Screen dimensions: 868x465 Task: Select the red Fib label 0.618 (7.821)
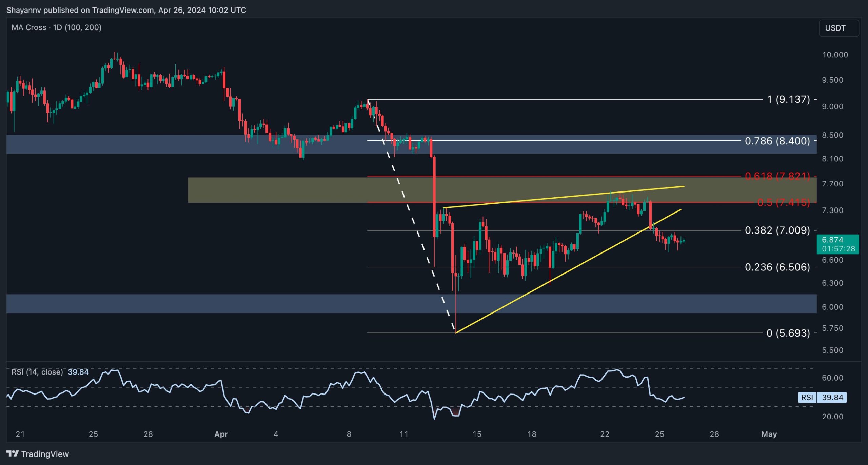pos(777,176)
